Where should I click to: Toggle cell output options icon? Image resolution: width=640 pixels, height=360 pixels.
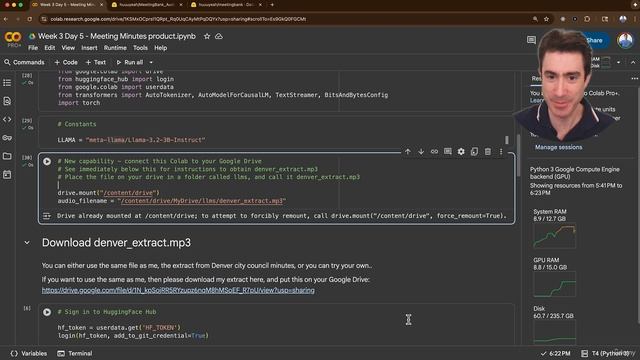coord(47,216)
